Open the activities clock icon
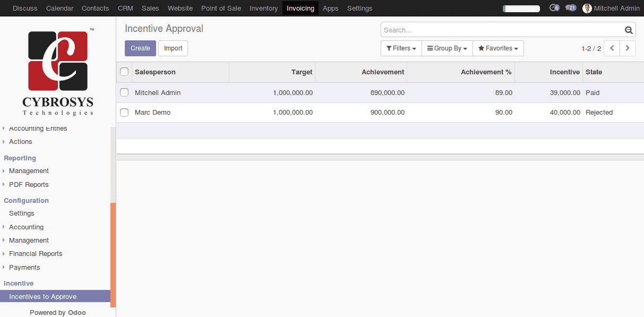Screen dimensions: 644x317 (554, 8)
